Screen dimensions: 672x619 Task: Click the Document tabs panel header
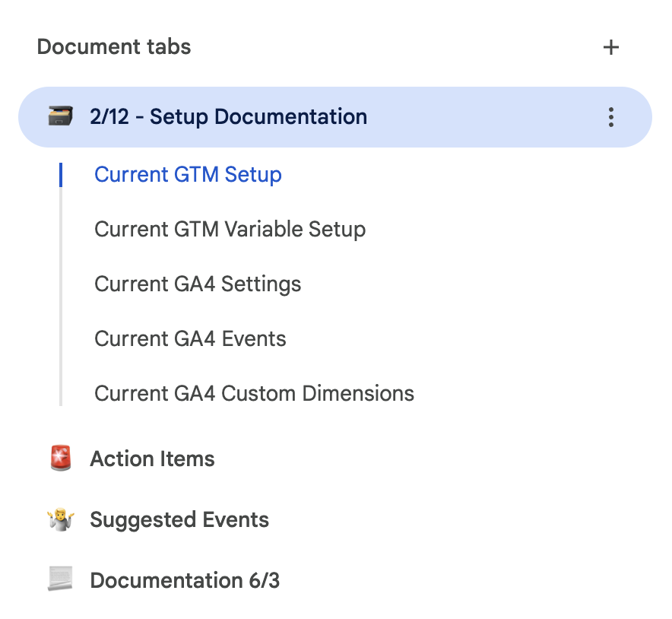(114, 47)
